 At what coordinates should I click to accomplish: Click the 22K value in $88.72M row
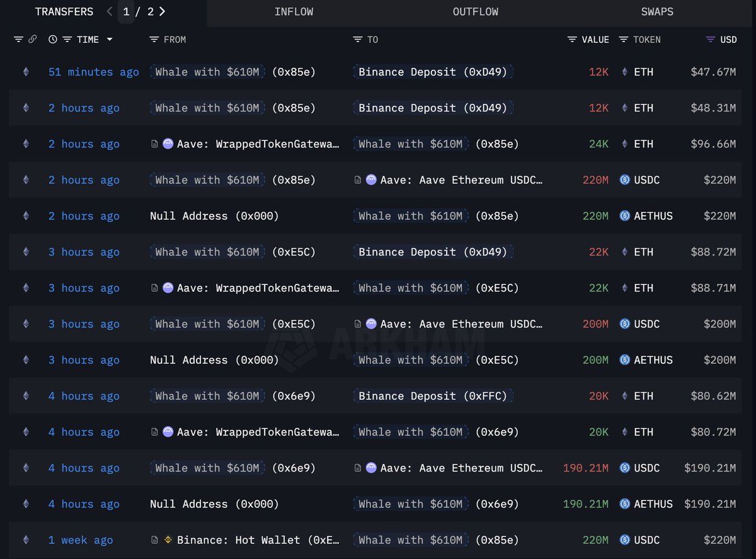pos(599,252)
